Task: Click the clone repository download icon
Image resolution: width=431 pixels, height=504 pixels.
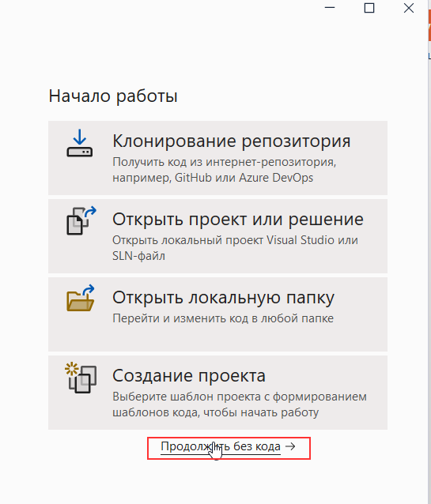Action: click(x=80, y=143)
